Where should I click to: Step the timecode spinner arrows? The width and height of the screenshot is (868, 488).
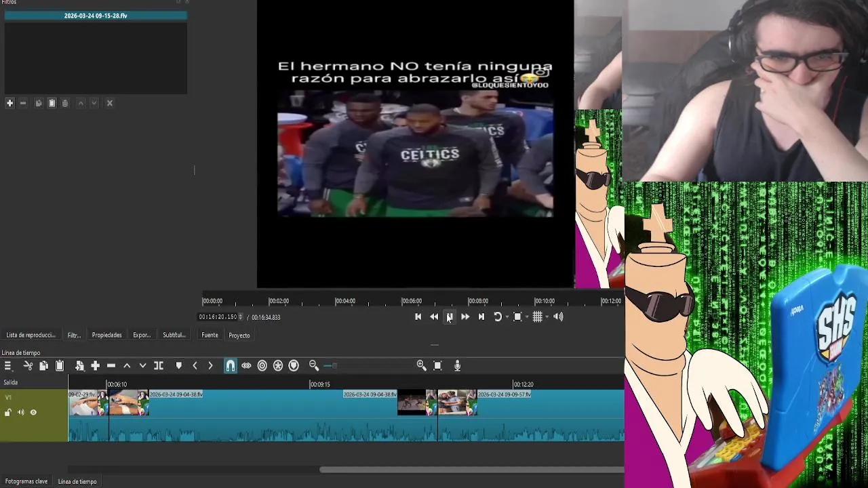240,317
